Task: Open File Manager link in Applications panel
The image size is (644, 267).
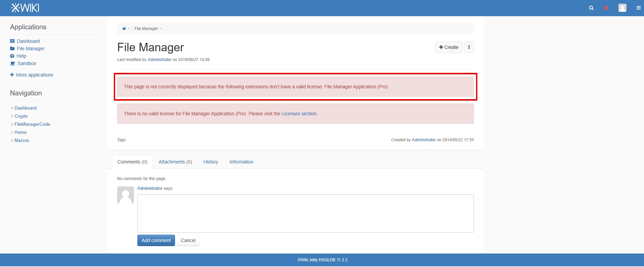Action: (31, 49)
